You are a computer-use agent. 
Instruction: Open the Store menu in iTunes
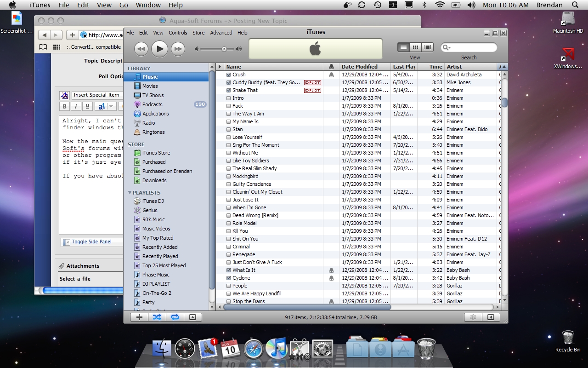pos(198,33)
